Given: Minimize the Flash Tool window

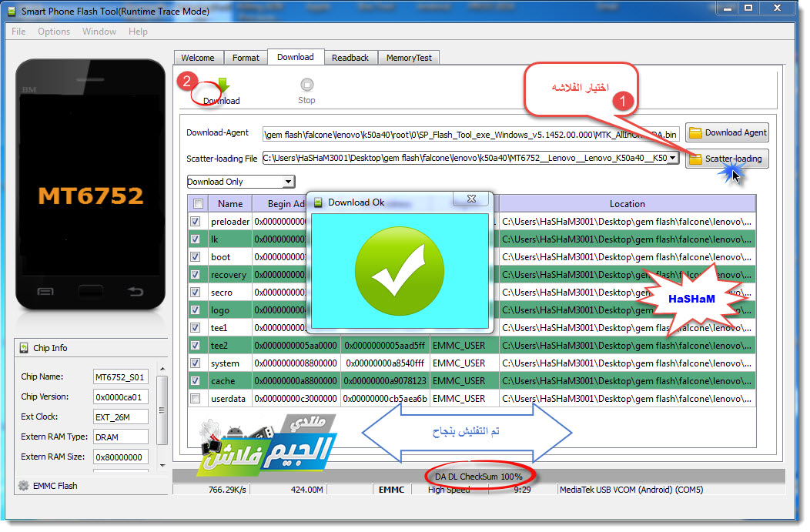Looking at the screenshot, I should (728, 8).
